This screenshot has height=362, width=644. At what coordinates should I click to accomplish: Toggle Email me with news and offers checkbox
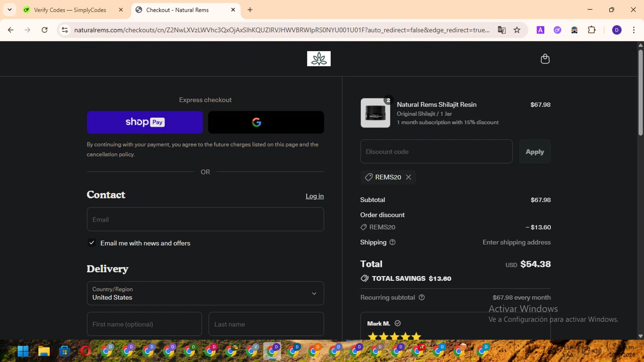(x=92, y=243)
